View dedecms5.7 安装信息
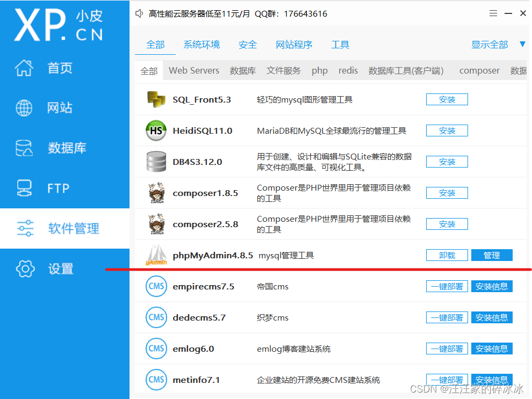This screenshot has width=532, height=399. tap(492, 317)
